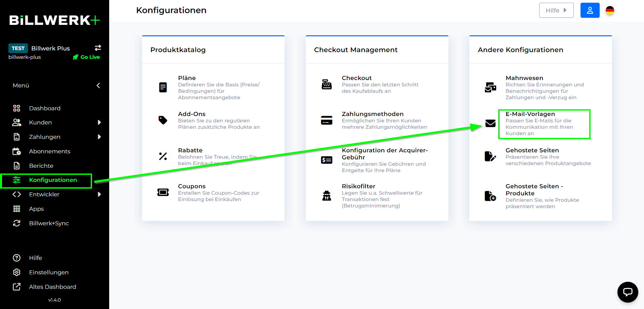Click the Gehostete Seiten page-edit icon
The width and height of the screenshot is (644, 309).
490,156
